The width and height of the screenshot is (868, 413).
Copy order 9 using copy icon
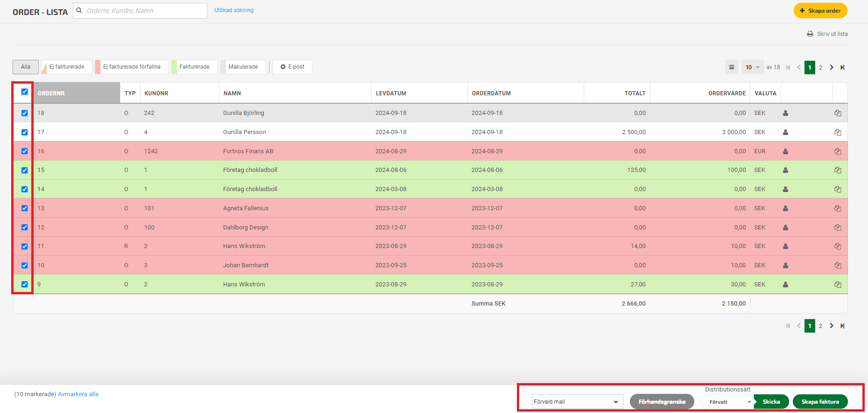pyautogui.click(x=838, y=285)
